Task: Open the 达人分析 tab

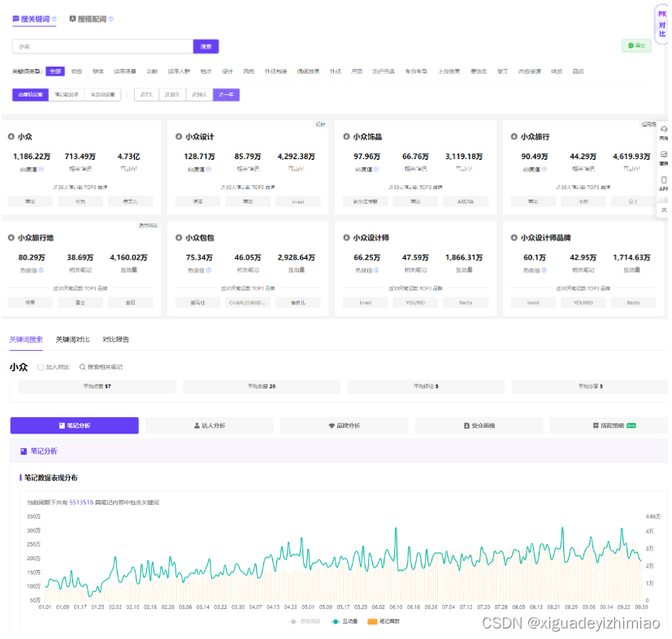Action: [210, 425]
